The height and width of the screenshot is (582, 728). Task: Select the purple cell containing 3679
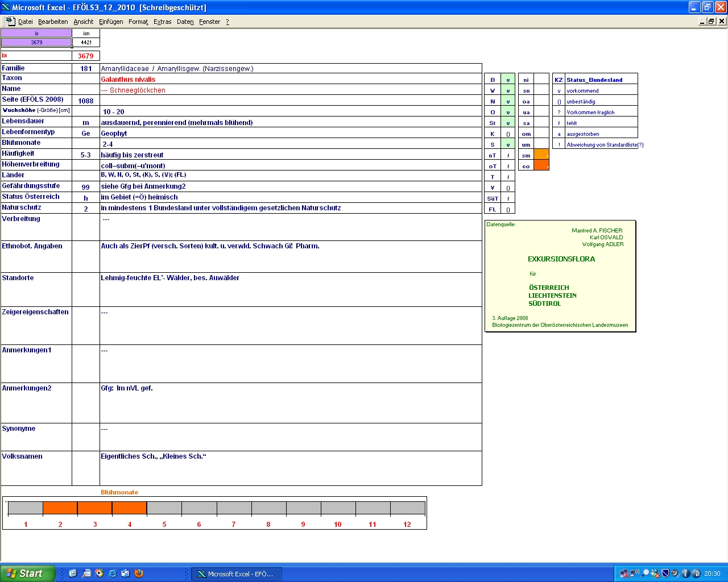click(36, 42)
